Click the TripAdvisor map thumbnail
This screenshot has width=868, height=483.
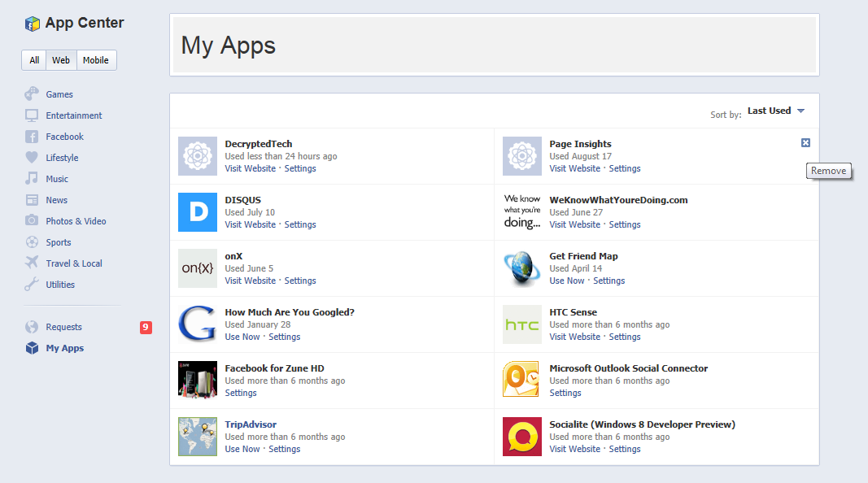pyautogui.click(x=198, y=437)
